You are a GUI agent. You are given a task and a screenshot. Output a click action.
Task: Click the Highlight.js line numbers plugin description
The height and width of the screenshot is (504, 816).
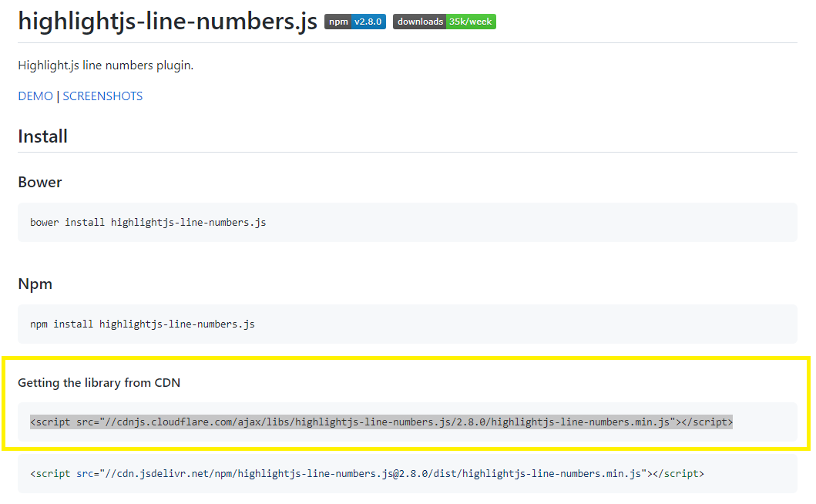(106, 66)
